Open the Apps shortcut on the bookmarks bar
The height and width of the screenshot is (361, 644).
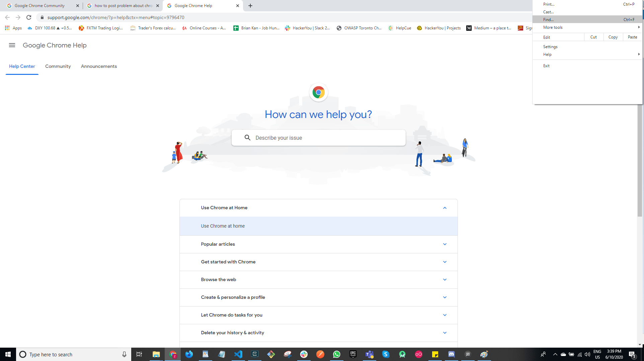point(13,28)
